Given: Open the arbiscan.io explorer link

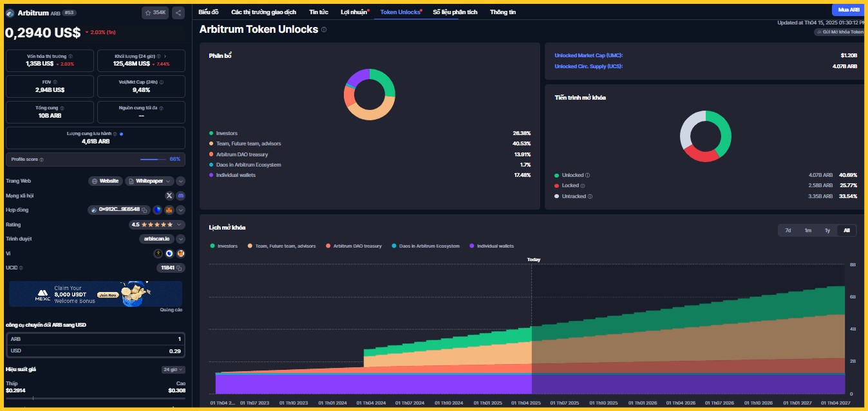Looking at the screenshot, I should pyautogui.click(x=156, y=239).
